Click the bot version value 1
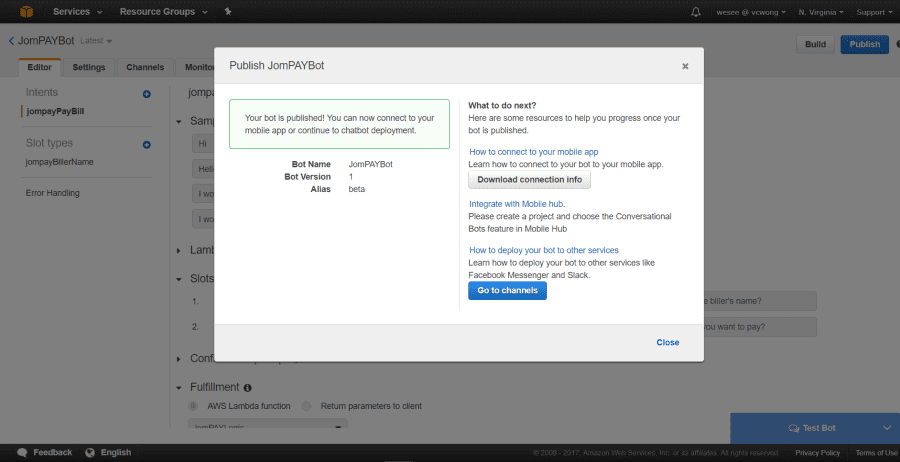Screen dimensions: 900x462 [x=351, y=177]
